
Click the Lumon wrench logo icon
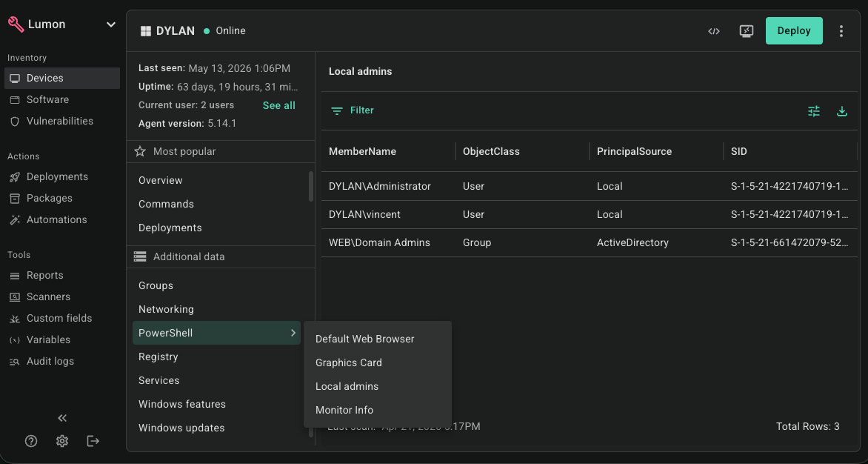pos(16,24)
